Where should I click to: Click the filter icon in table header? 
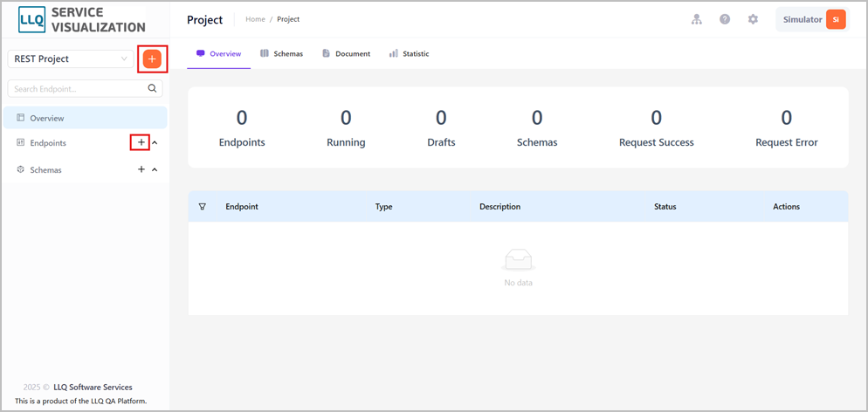(x=202, y=206)
